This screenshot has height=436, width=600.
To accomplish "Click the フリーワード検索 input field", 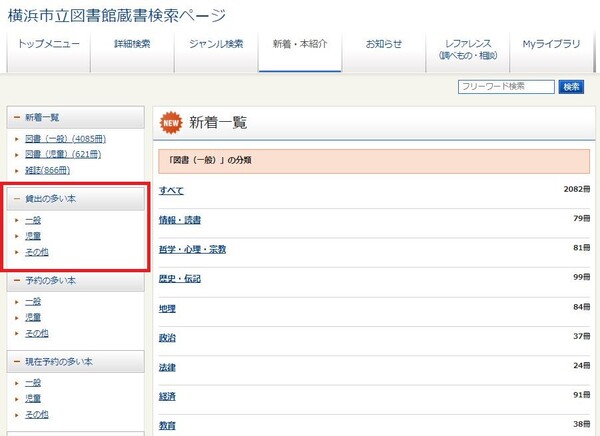I will [506, 87].
